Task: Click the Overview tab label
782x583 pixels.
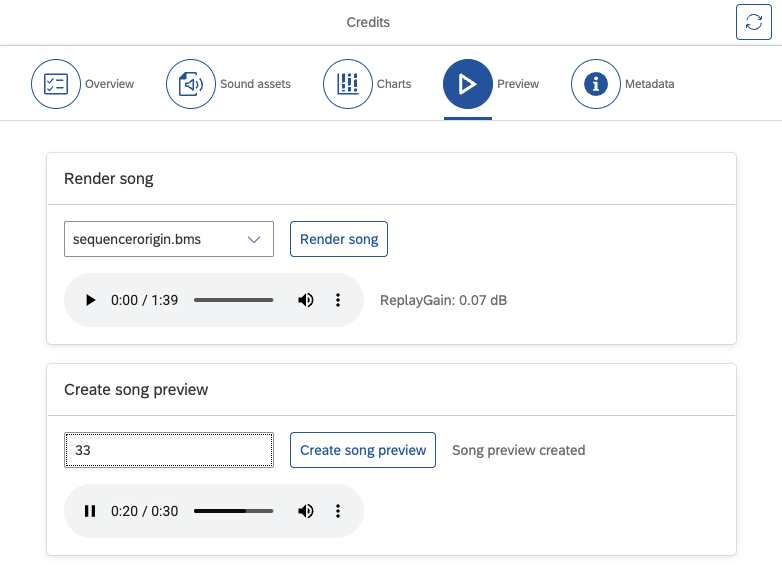Action: click(109, 84)
